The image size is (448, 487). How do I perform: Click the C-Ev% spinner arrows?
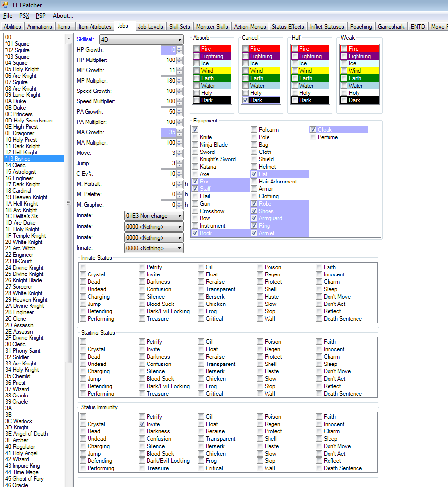tap(179, 174)
